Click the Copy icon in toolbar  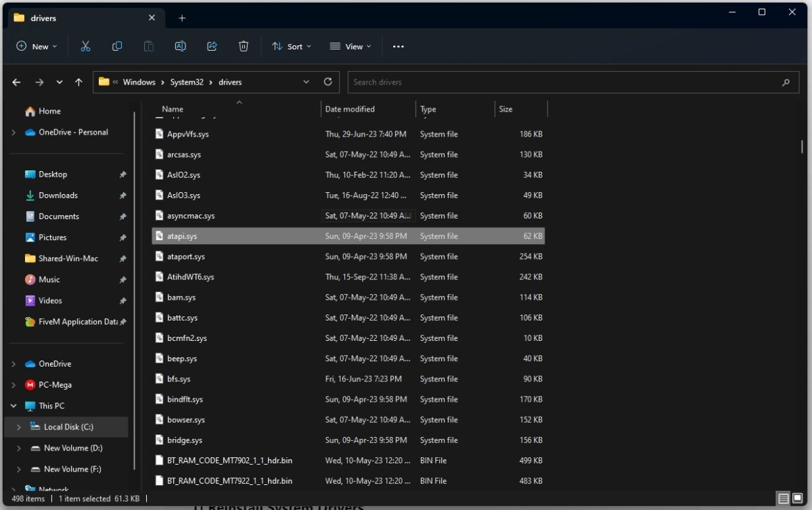coord(117,46)
